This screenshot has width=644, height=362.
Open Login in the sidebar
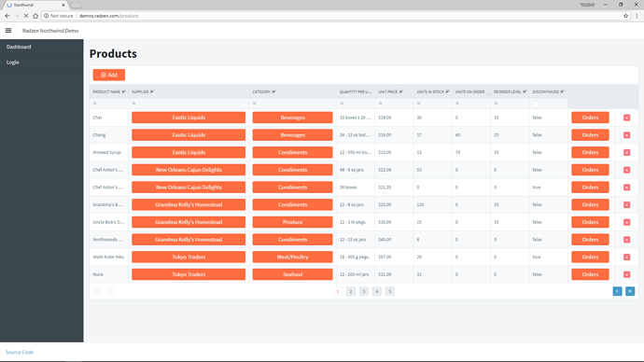[x=13, y=63]
